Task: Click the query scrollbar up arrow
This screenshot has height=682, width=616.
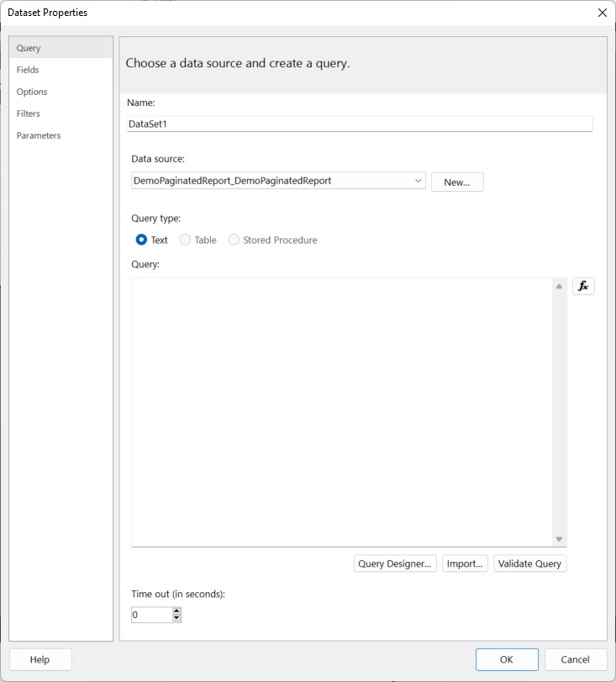Action: (x=559, y=287)
